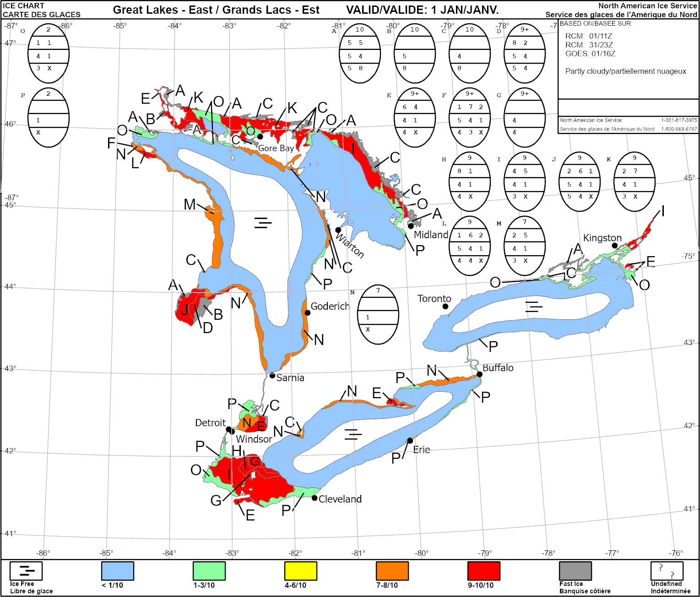Click the Cleveland city marker dot

click(x=315, y=498)
